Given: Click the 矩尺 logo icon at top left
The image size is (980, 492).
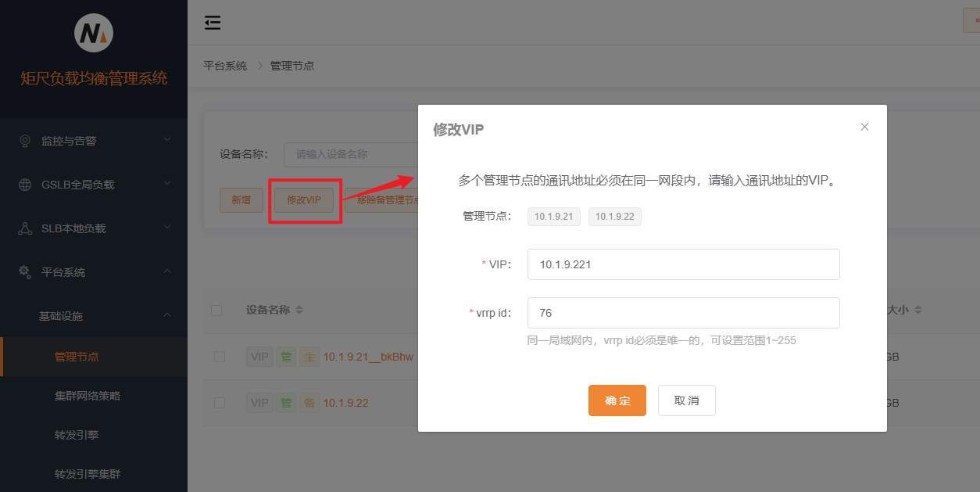Looking at the screenshot, I should pos(93,32).
